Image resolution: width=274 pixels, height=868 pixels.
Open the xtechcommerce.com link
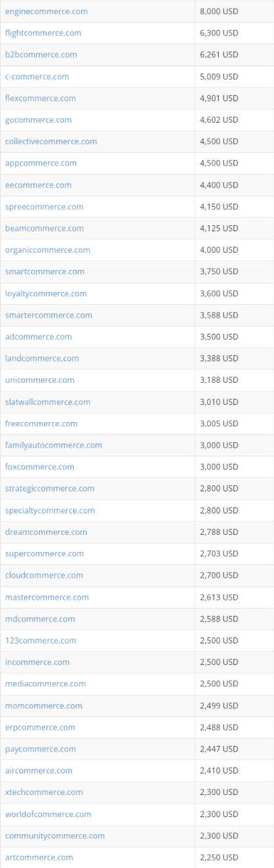(x=44, y=792)
